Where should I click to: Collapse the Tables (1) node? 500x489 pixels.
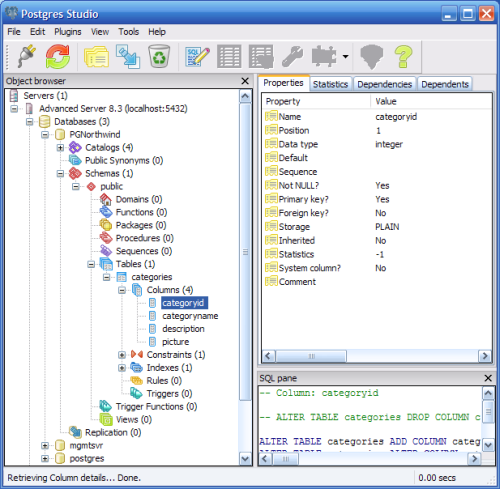tap(91, 264)
